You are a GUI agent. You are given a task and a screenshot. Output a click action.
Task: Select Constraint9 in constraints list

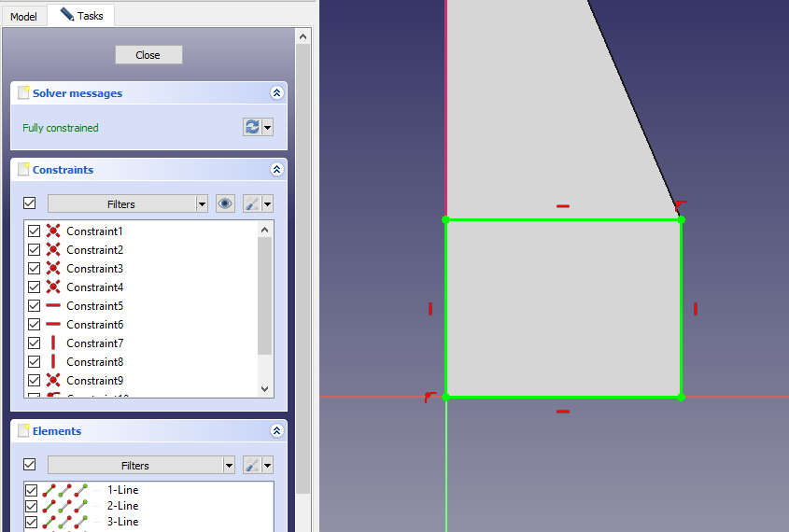[x=94, y=381]
